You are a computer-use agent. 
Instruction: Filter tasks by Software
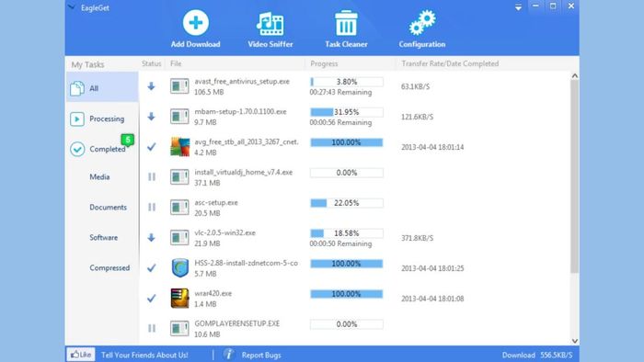pos(103,238)
